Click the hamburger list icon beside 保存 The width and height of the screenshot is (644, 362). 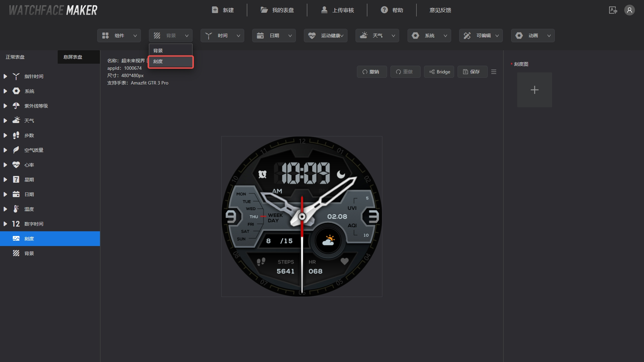pyautogui.click(x=493, y=71)
